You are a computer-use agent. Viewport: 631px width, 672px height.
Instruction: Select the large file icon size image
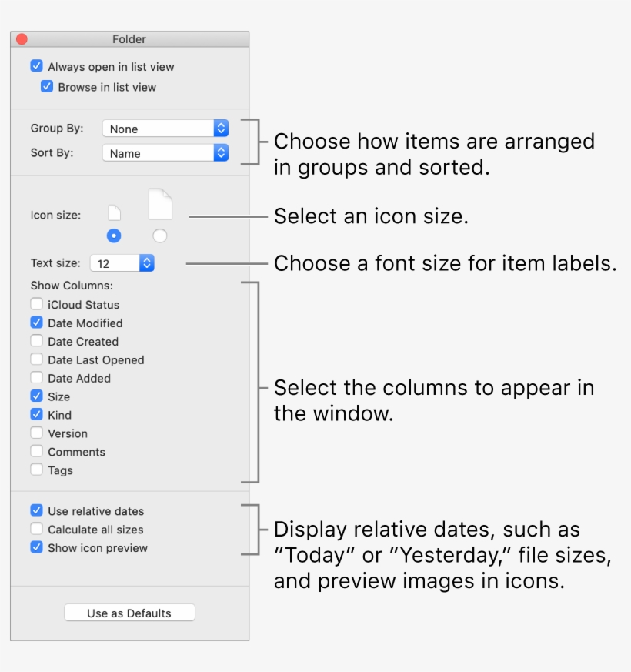[159, 202]
